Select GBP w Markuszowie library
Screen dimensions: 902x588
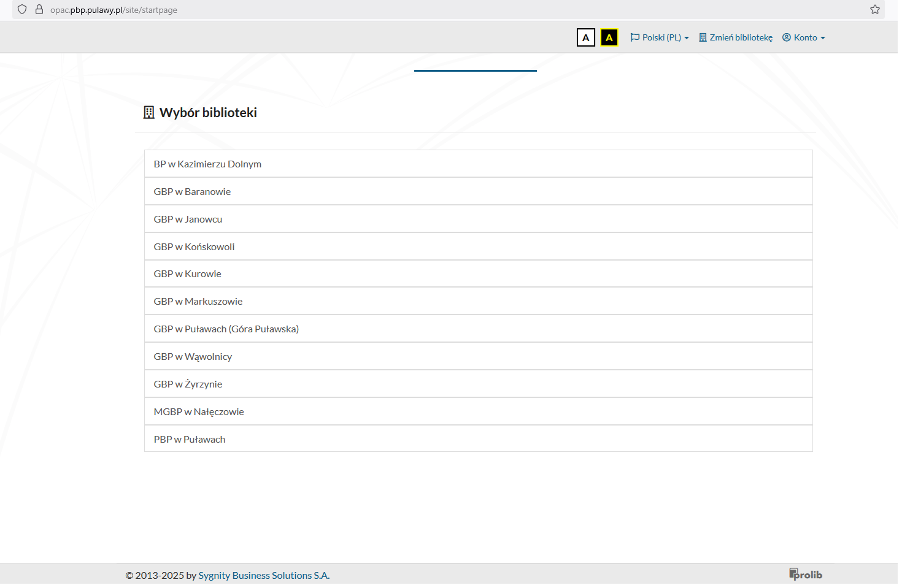[x=198, y=301]
